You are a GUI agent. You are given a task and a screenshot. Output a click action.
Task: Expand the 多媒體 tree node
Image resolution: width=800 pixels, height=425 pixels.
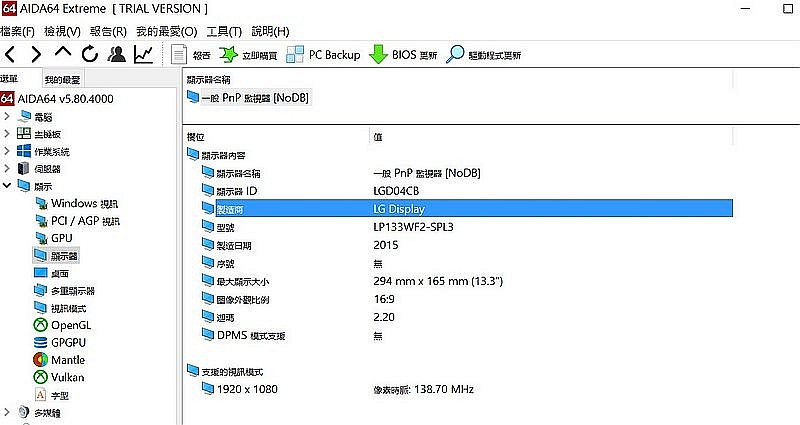(x=6, y=412)
